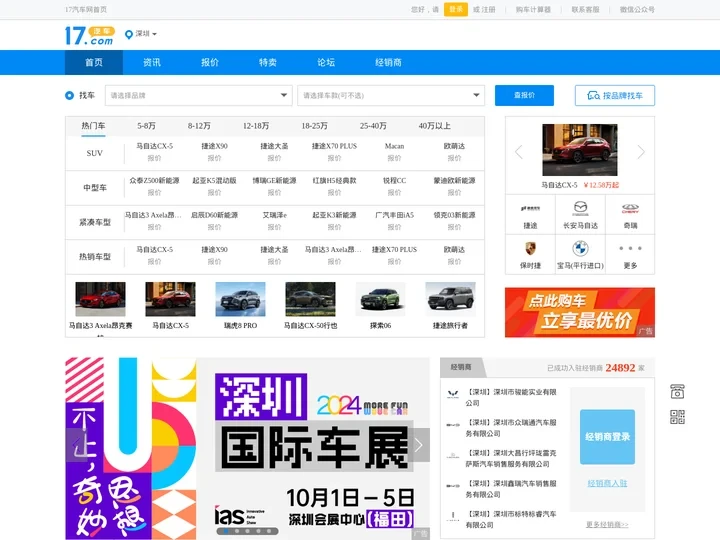Show previous car in featured carousel
Screen dimensions: 720x540
(519, 152)
